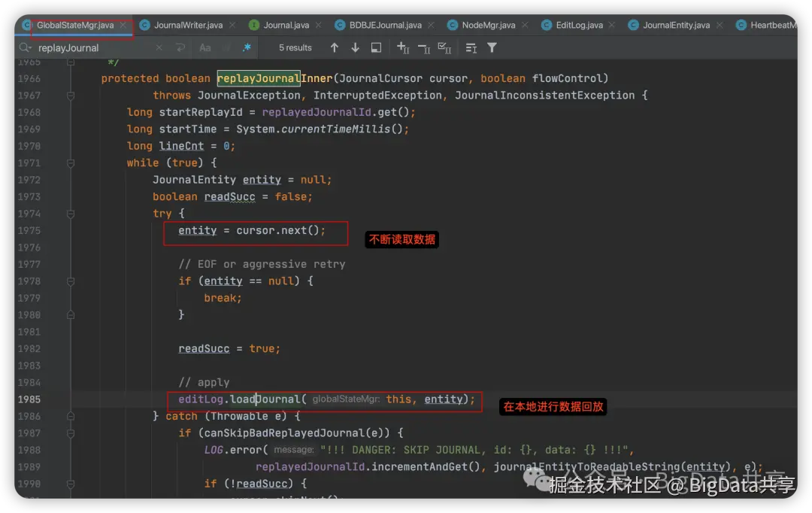Close the Journal.java tab
This screenshot has width=812, height=513.
coord(318,25)
